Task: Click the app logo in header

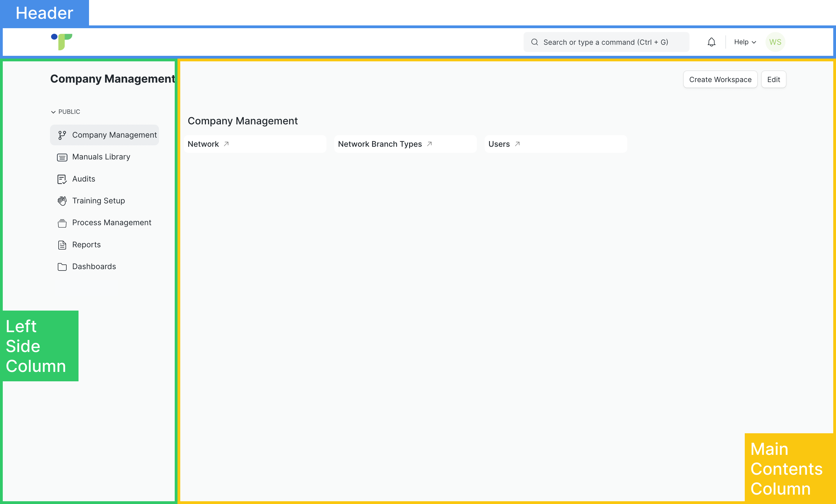Action: [61, 42]
